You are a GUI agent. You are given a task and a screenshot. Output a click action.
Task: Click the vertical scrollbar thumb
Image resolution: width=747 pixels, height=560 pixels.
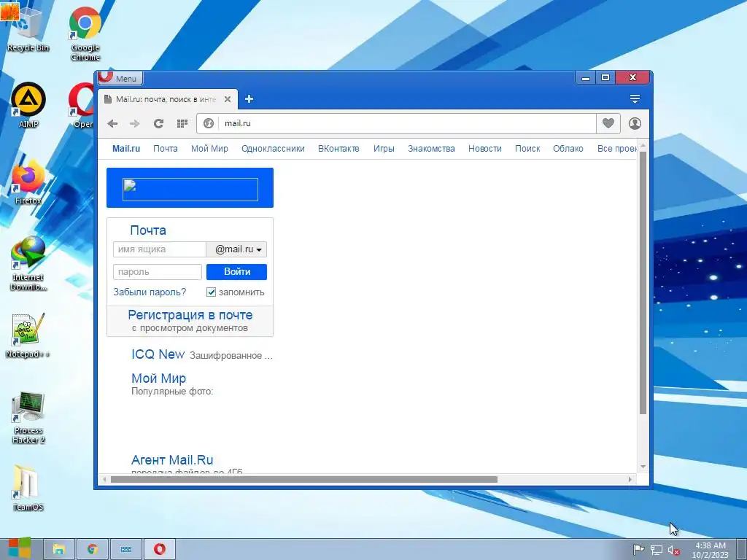coord(643,283)
